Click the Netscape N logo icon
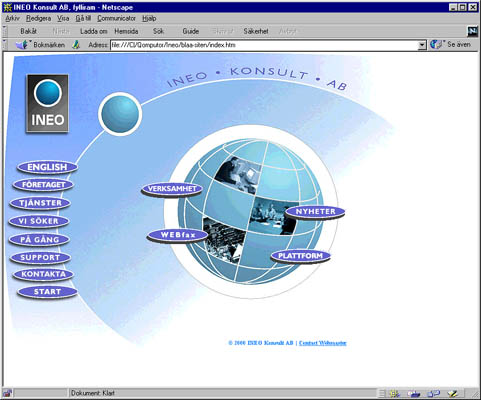This screenshot has height=400, width=481. (x=472, y=32)
